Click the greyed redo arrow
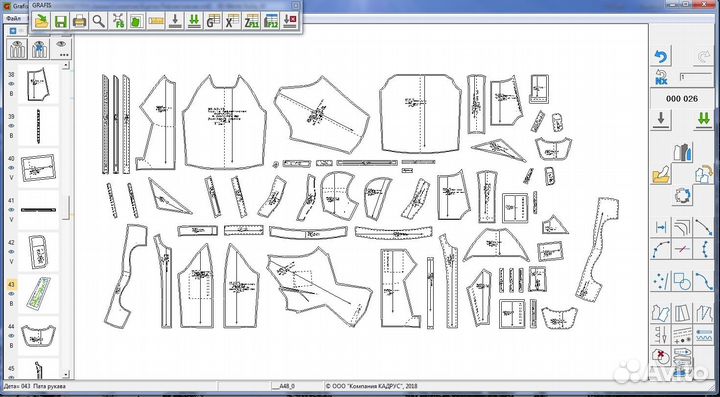Viewport: 720px width, 397px height. (703, 57)
